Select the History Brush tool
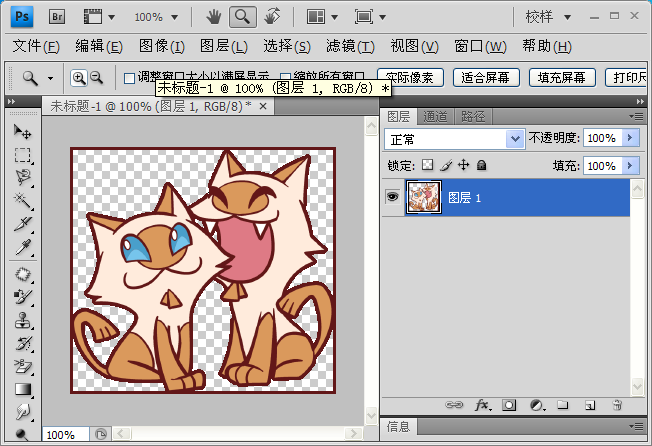The width and height of the screenshot is (652, 446). click(22, 344)
